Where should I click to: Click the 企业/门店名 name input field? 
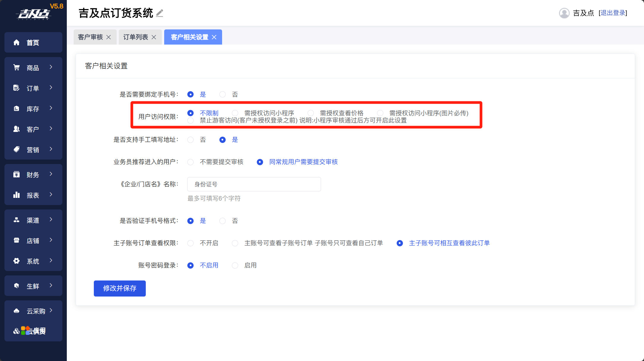coord(254,184)
